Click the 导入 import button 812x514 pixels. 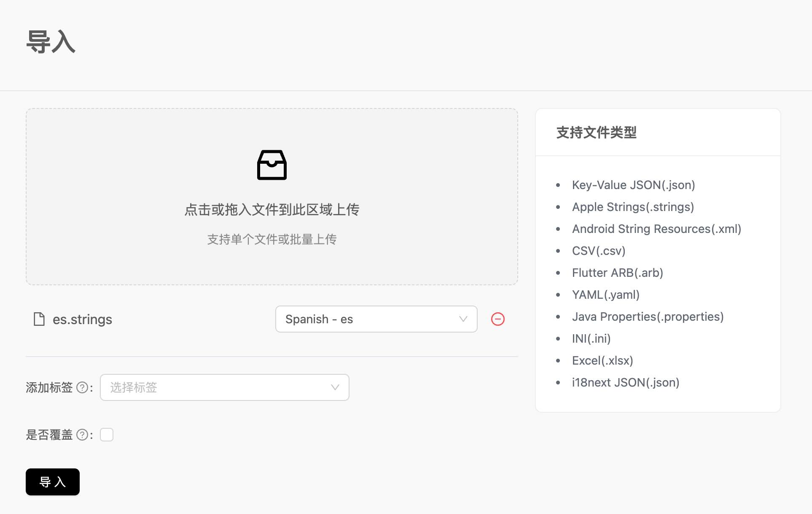(x=52, y=482)
